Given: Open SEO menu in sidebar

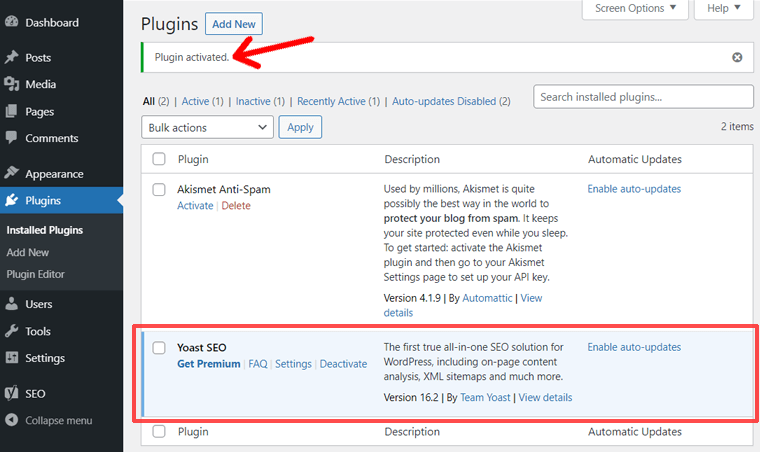Looking at the screenshot, I should pyautogui.click(x=35, y=394).
